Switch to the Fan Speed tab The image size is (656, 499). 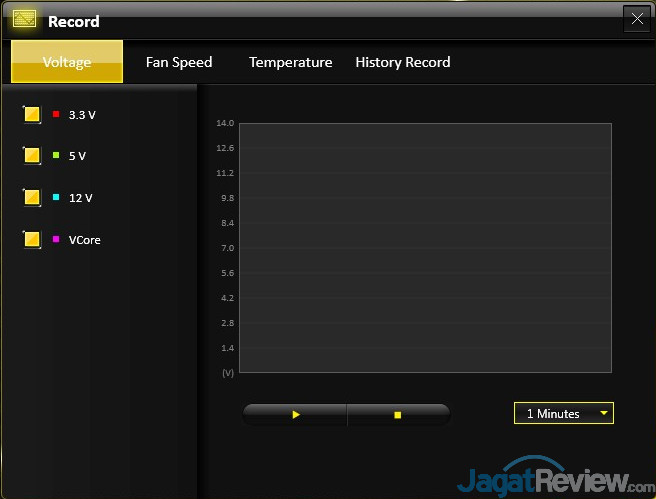click(x=179, y=62)
